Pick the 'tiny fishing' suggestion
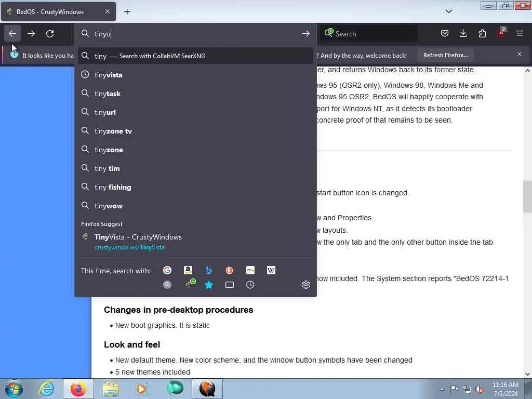This screenshot has height=399, width=532. tap(195, 187)
